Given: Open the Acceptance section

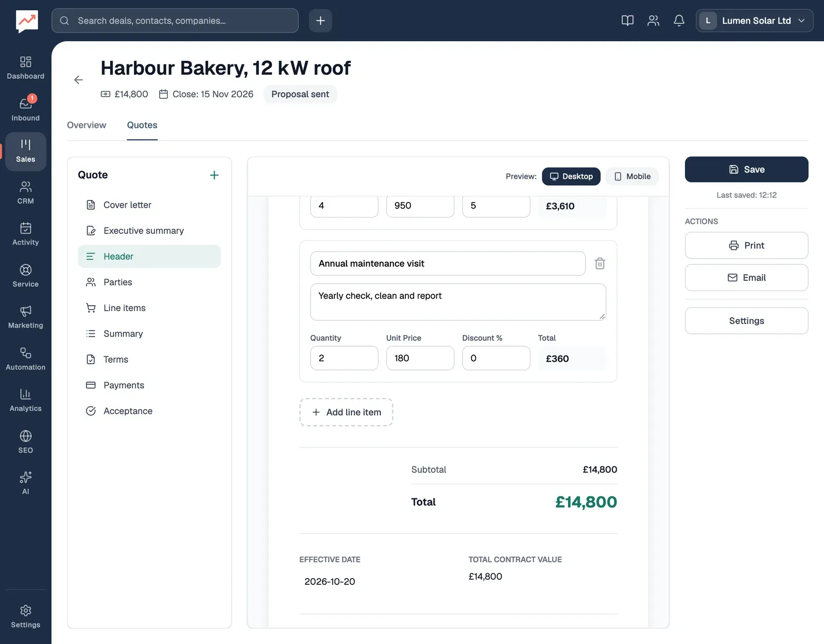Looking at the screenshot, I should 149,411.
